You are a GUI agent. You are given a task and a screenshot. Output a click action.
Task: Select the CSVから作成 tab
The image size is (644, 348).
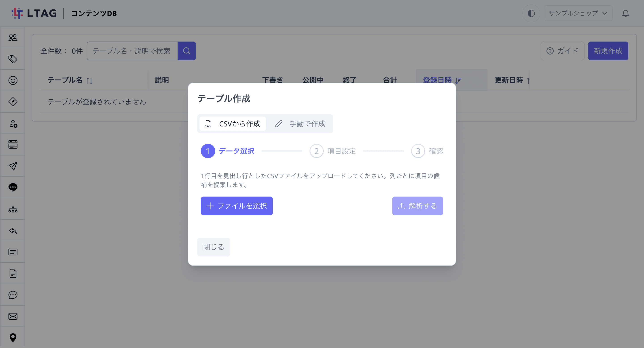pos(233,124)
